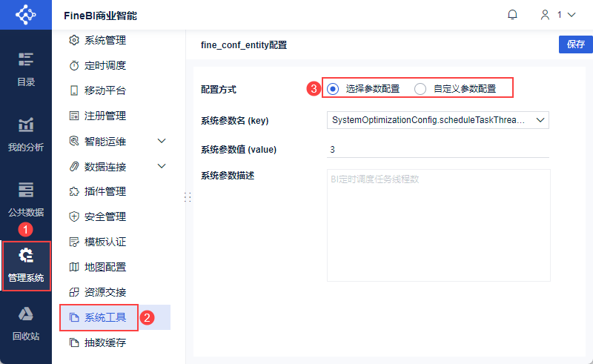
Task: Click the 系统参数描述 text area
Action: (x=438, y=225)
